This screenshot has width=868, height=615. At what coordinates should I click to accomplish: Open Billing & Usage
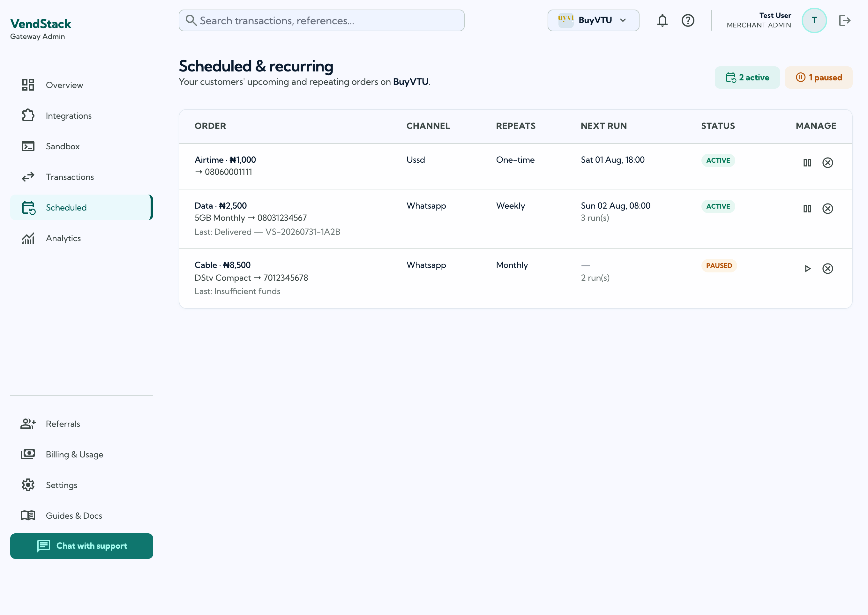coord(81,455)
